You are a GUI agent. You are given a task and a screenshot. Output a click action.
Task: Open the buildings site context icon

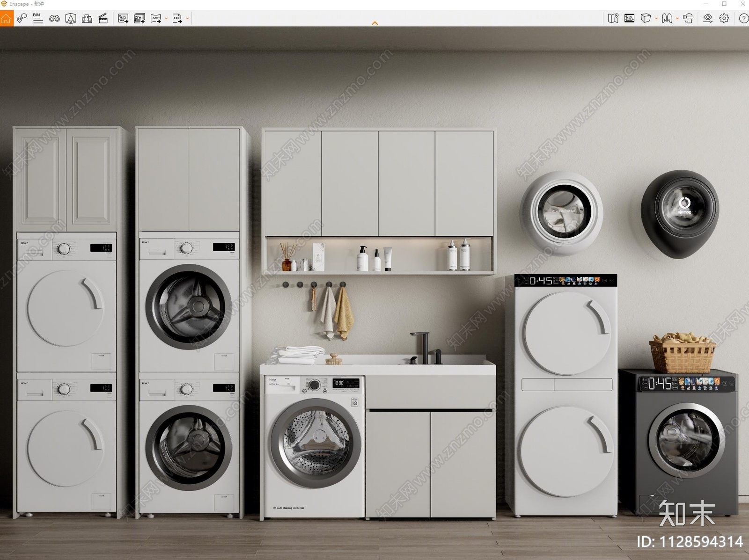click(87, 19)
